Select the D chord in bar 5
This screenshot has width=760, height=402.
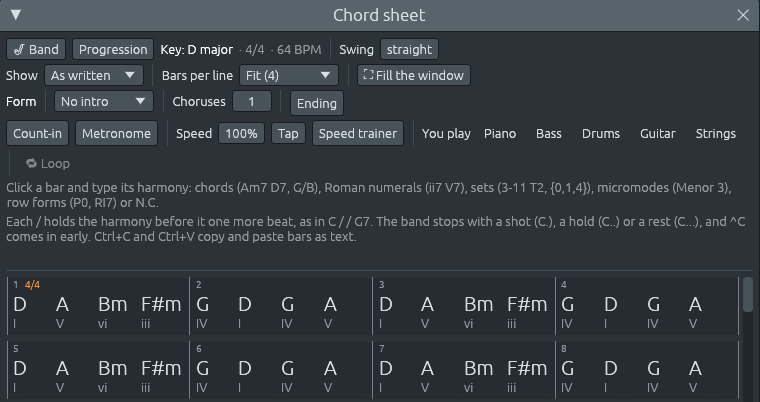[19, 369]
